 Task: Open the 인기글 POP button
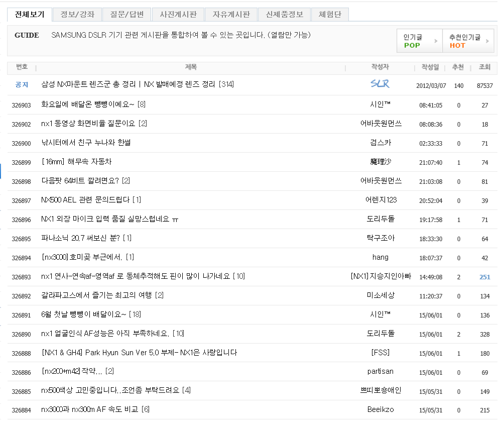pyautogui.click(x=419, y=41)
